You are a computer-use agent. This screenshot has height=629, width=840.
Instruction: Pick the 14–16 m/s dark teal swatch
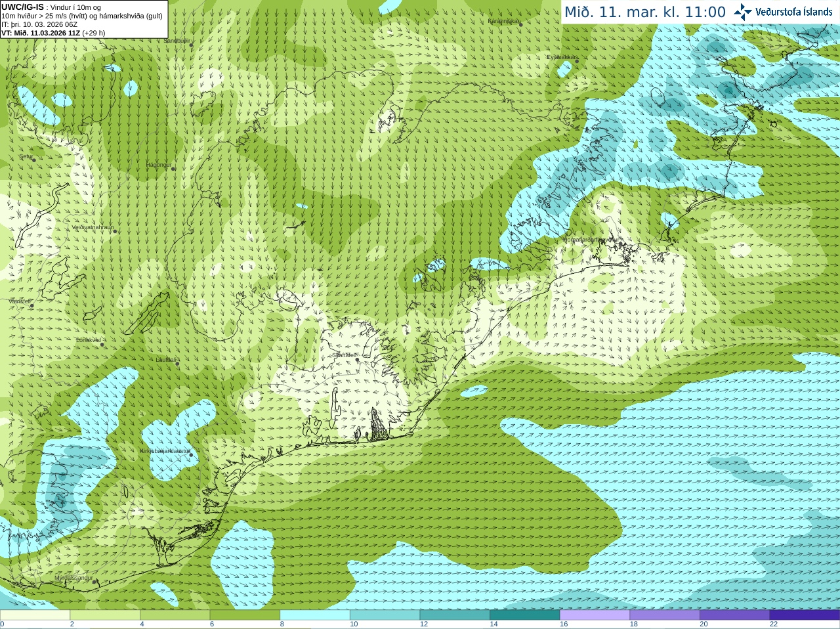tap(525, 615)
